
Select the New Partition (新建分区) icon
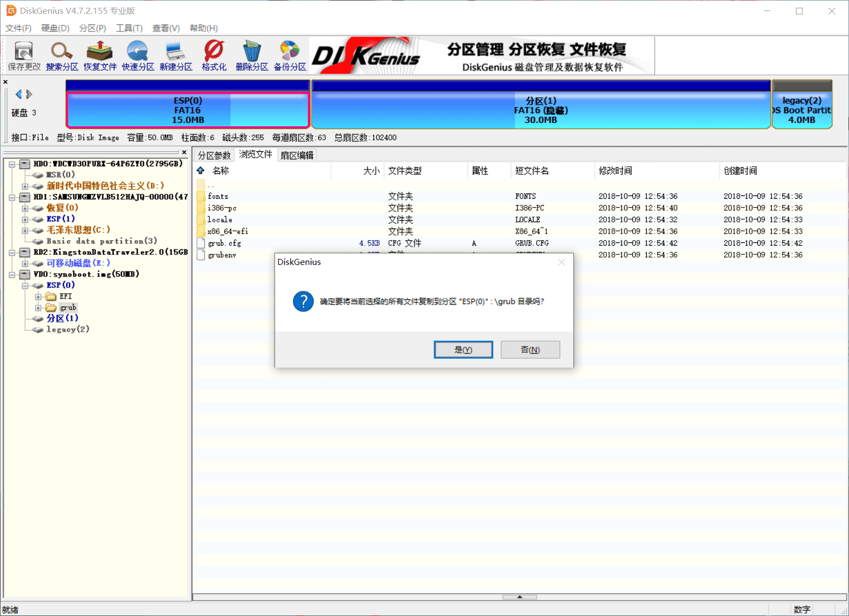point(176,56)
